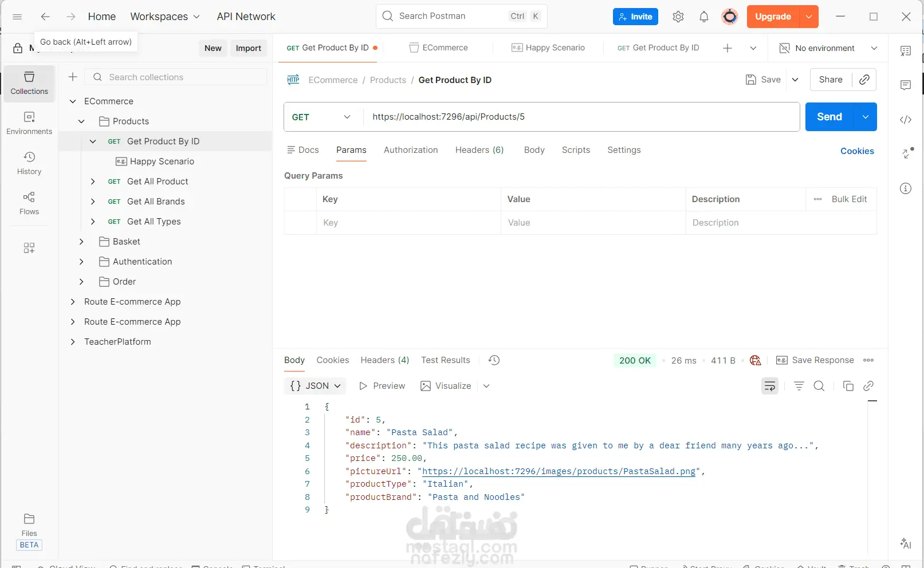
Task: Open response network globe icon
Action: pyautogui.click(x=756, y=360)
